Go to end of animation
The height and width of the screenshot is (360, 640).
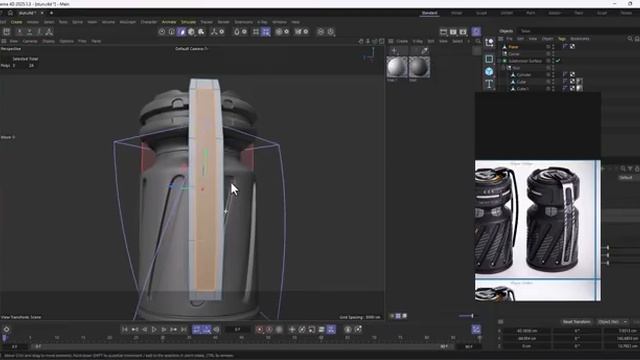[184, 329]
